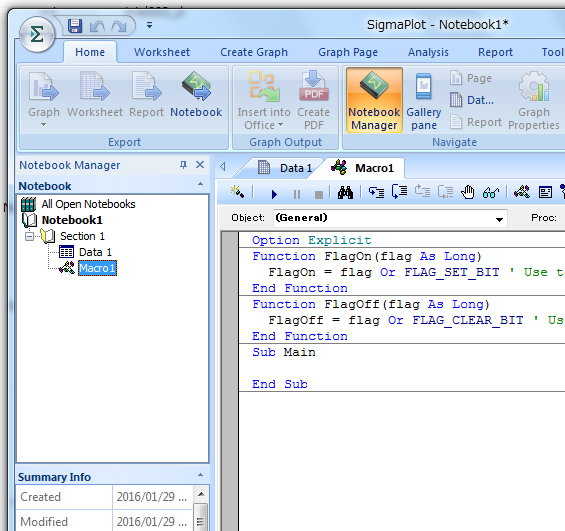Open Quick Watch with glasses icon
Image resolution: width=565 pixels, height=531 pixels.
pyautogui.click(x=491, y=193)
